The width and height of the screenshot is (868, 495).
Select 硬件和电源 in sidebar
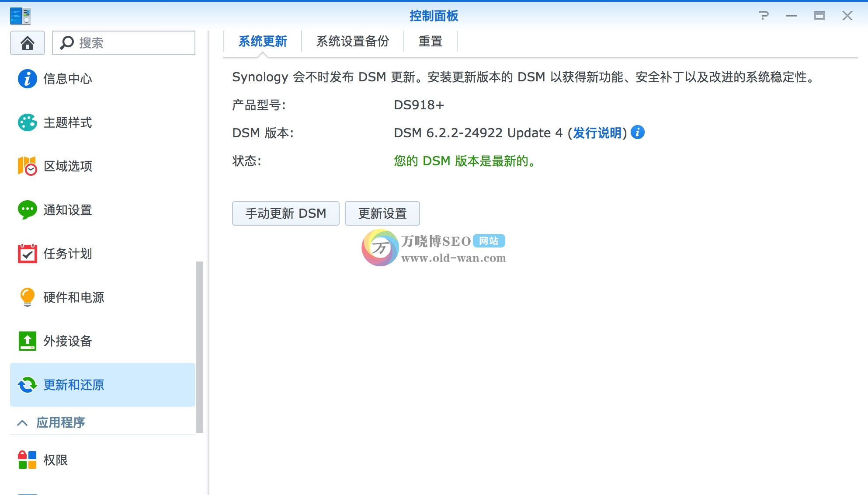[x=103, y=297]
